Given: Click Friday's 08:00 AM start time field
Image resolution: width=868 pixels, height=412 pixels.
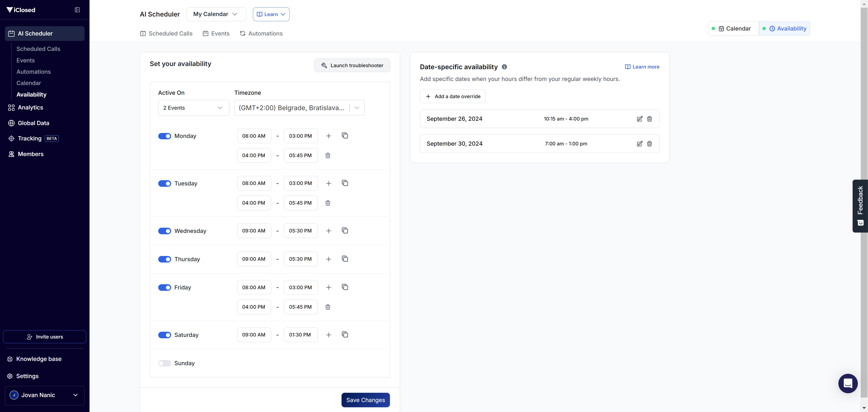Looking at the screenshot, I should (x=254, y=288).
